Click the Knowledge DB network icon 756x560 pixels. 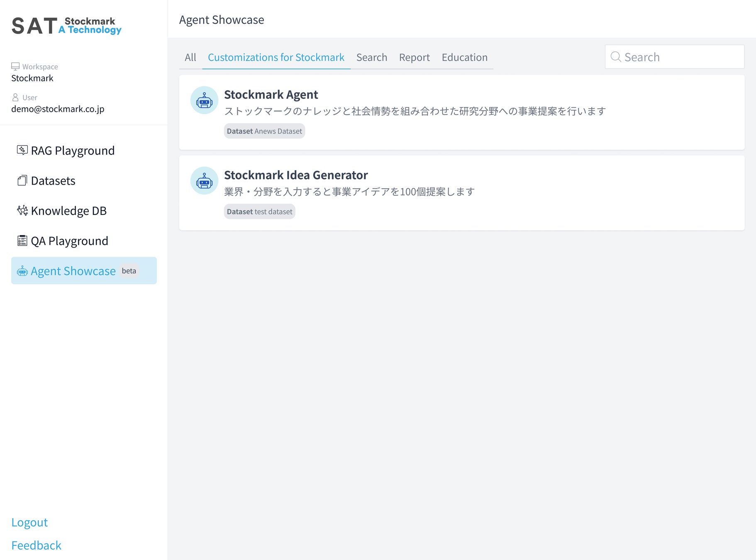tap(22, 211)
